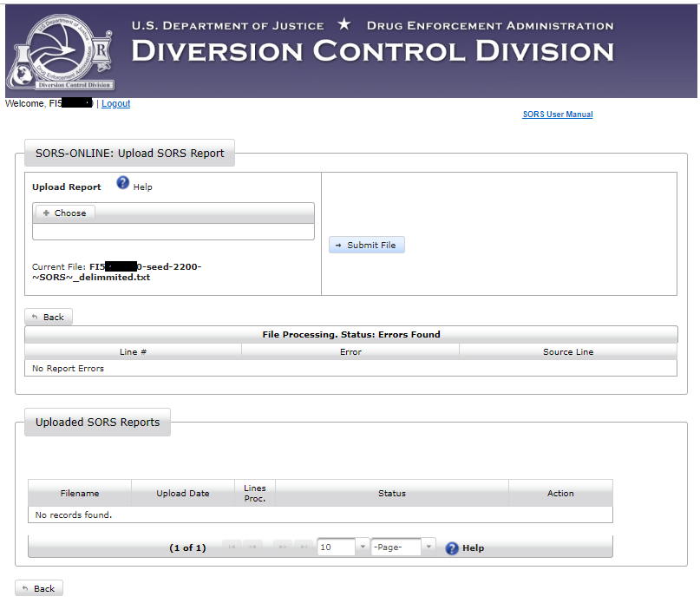Viewport: 700px width, 603px height.
Task: Go to previous page in paginator
Action: tap(252, 547)
